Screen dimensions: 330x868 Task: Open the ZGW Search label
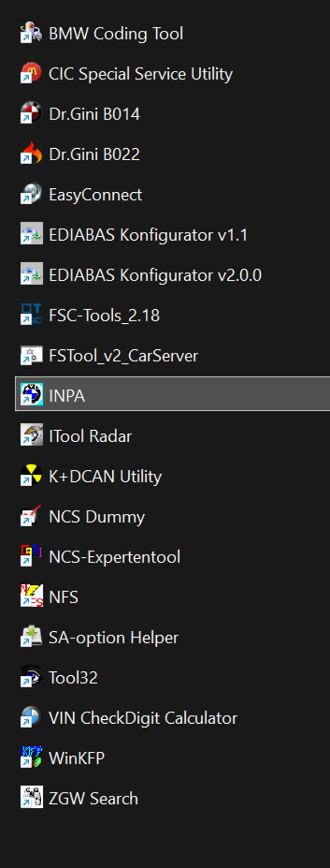(x=94, y=798)
